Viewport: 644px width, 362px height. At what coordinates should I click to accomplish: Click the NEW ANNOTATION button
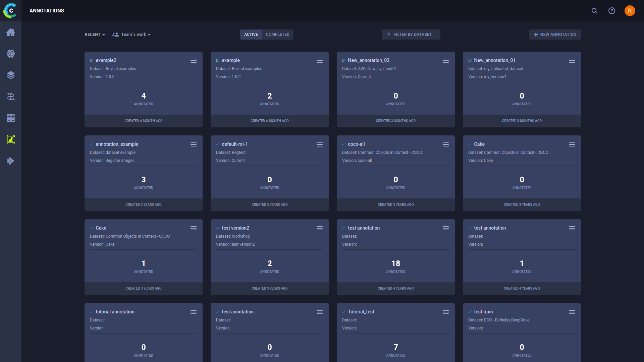coord(555,35)
